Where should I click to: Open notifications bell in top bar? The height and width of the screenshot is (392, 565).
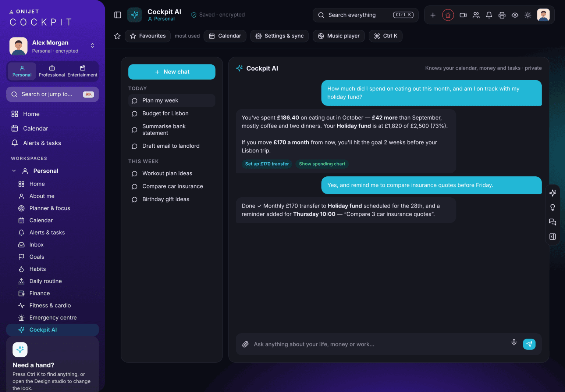pyautogui.click(x=489, y=15)
